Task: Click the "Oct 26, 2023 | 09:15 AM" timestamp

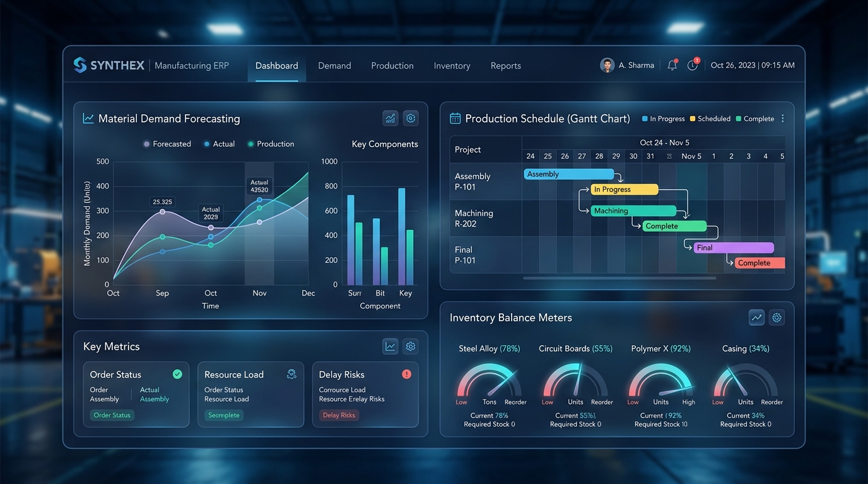Action: tap(753, 65)
